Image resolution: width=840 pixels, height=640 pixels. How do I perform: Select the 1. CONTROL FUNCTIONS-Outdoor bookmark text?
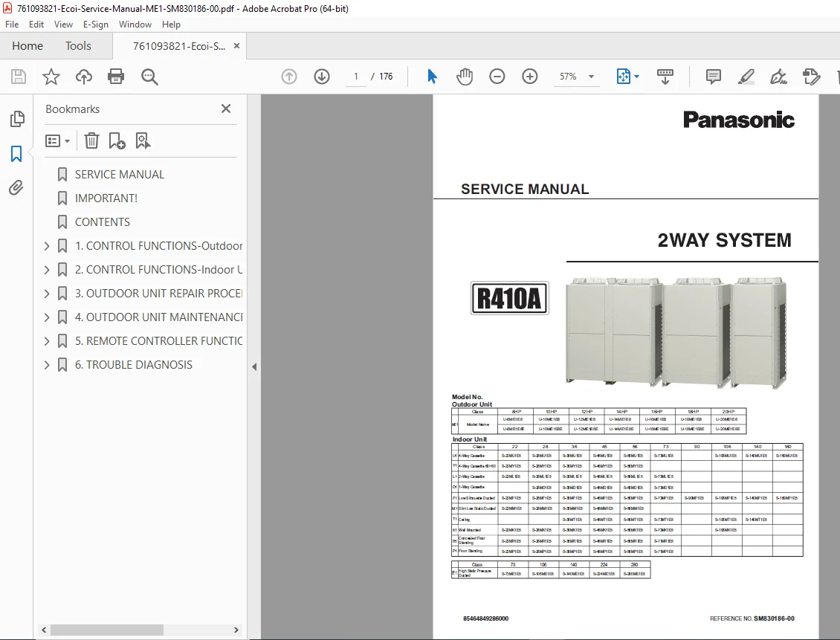pos(158,246)
